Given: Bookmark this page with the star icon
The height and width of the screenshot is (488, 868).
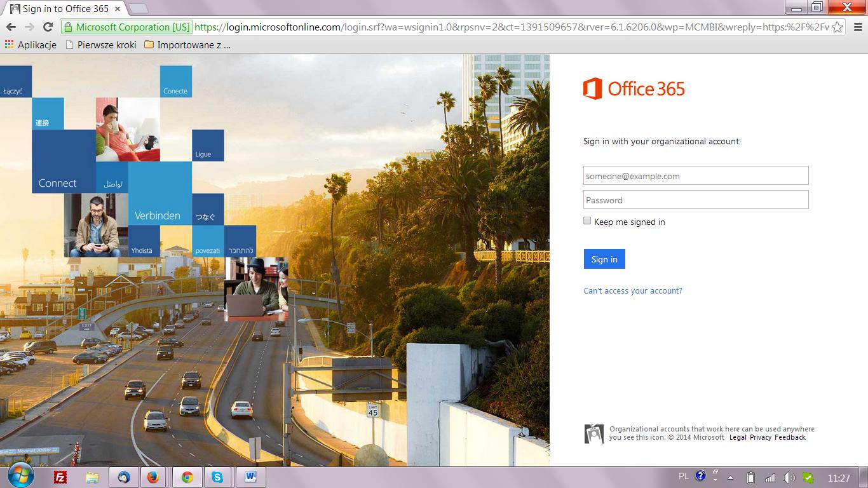Looking at the screenshot, I should 837,27.
